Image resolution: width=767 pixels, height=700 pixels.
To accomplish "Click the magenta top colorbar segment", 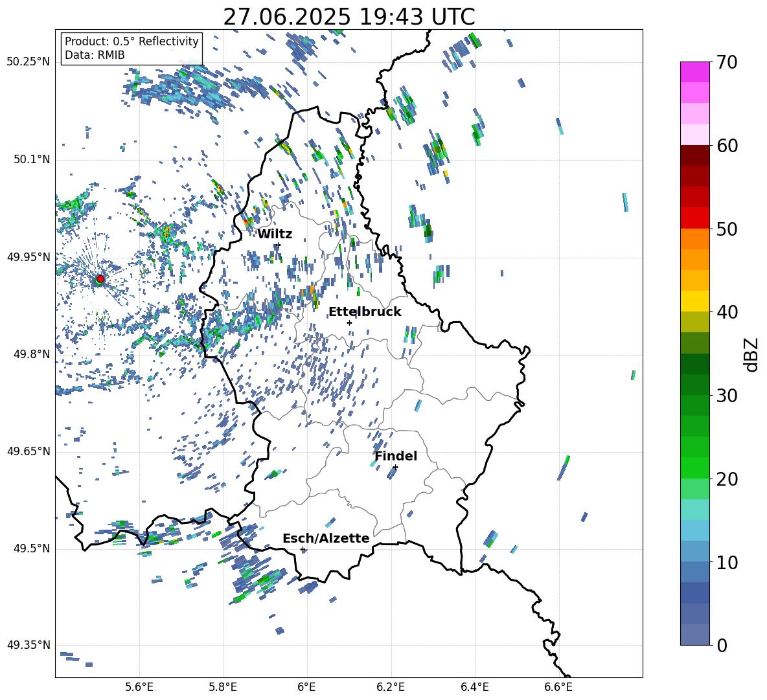I will [694, 72].
